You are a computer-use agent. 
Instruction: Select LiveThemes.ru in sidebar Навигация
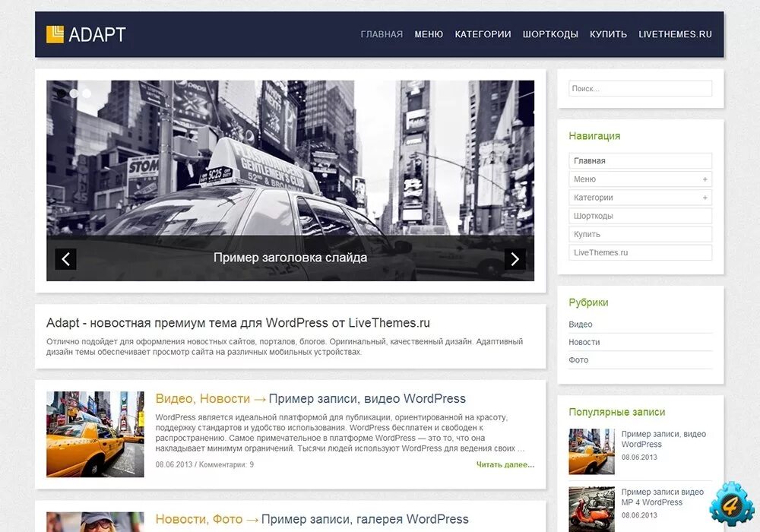(x=640, y=253)
